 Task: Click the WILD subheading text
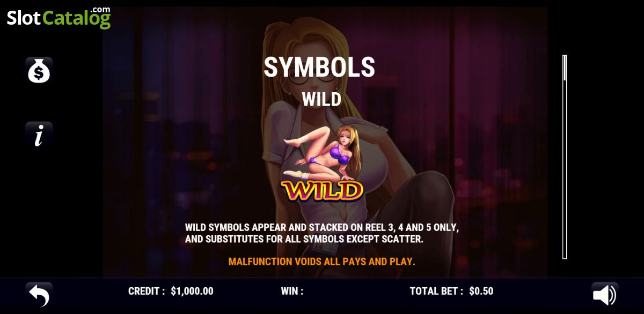(x=321, y=99)
